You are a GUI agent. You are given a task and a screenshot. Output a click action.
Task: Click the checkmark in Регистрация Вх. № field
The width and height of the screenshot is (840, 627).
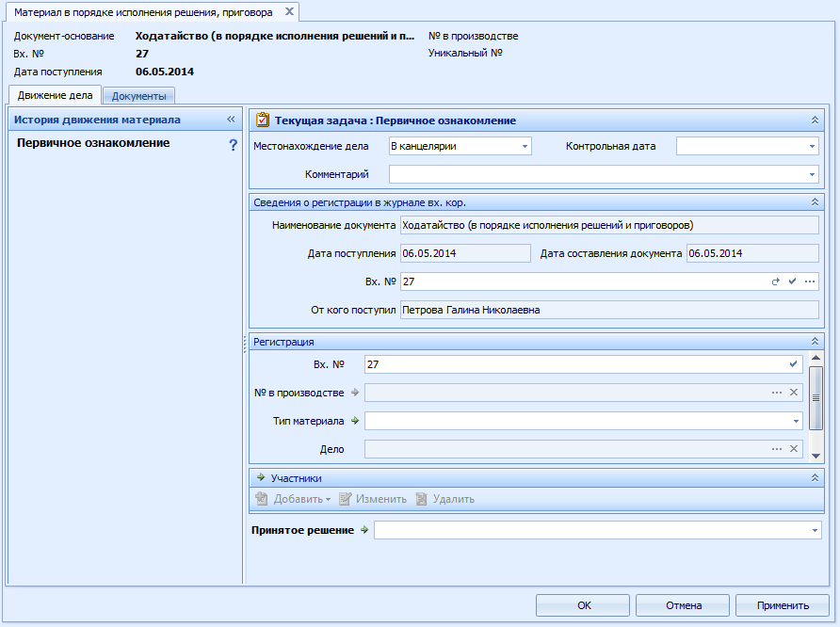click(794, 364)
